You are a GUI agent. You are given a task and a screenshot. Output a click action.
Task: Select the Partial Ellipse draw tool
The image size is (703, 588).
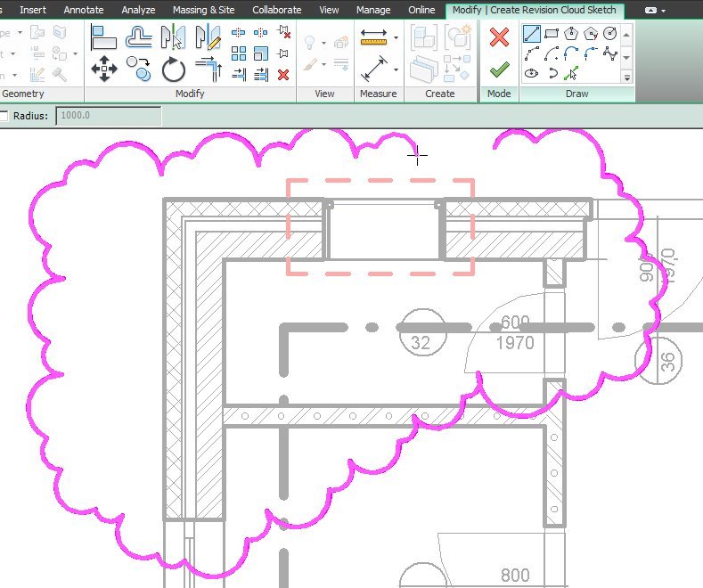click(552, 73)
